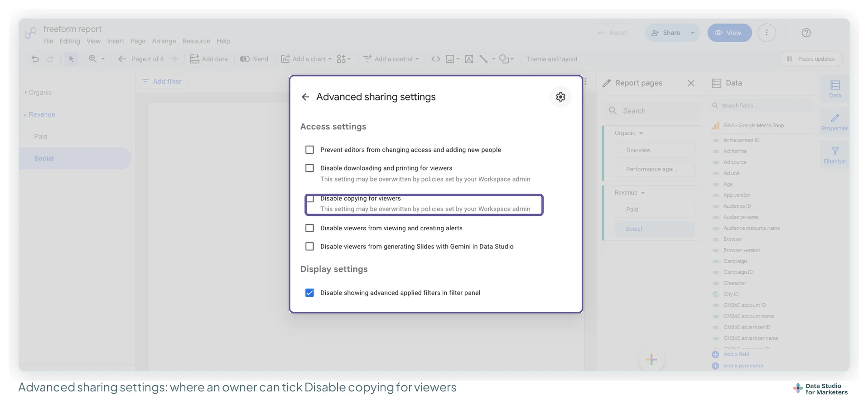
Task: Open the Resource menu
Action: (196, 41)
